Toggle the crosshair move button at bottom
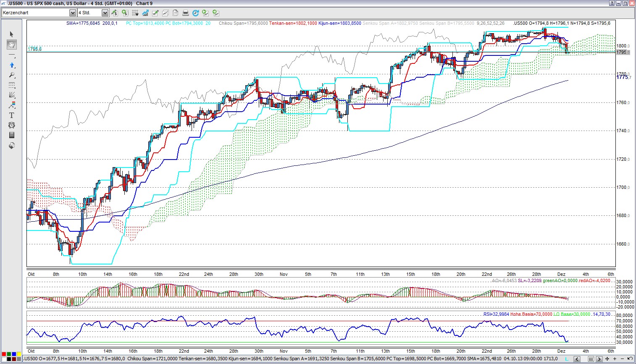Viewport: 636px width, 364px height. pos(607,359)
